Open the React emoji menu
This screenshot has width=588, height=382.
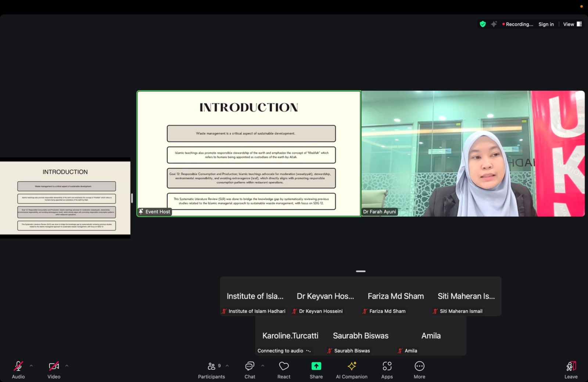284,370
